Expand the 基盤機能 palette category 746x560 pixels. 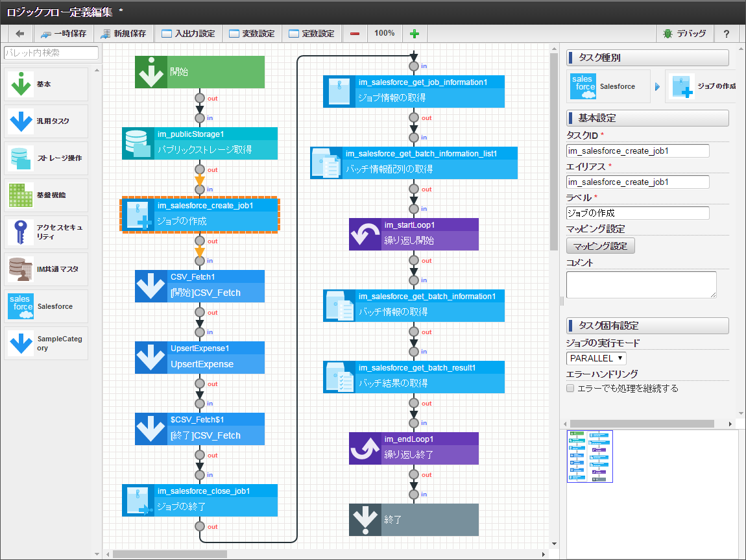[46, 195]
